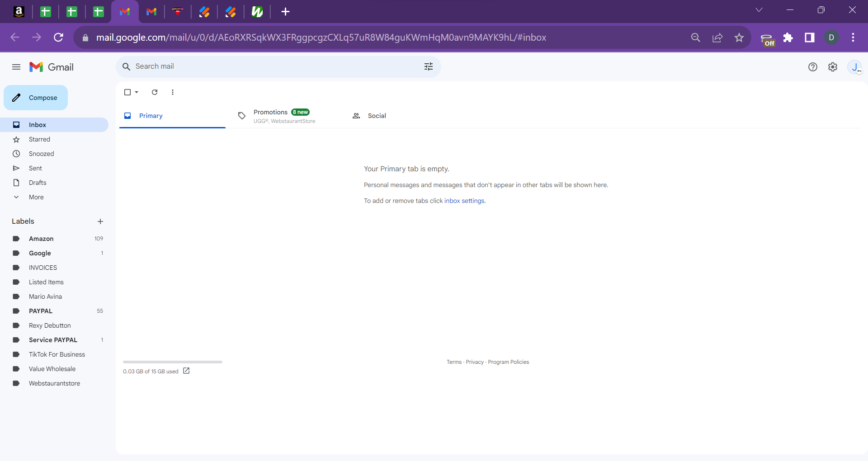Open the Honey extension icon marked Off
Screen dimensions: 868x461
pyautogui.click(x=767, y=39)
